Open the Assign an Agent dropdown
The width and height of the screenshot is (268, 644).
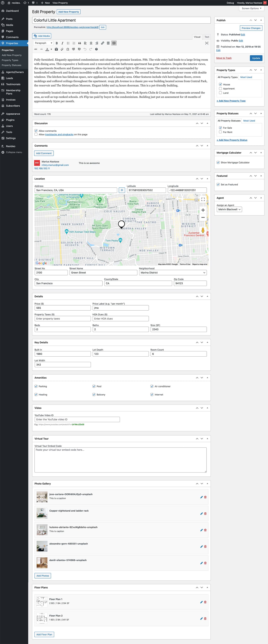coord(229,209)
